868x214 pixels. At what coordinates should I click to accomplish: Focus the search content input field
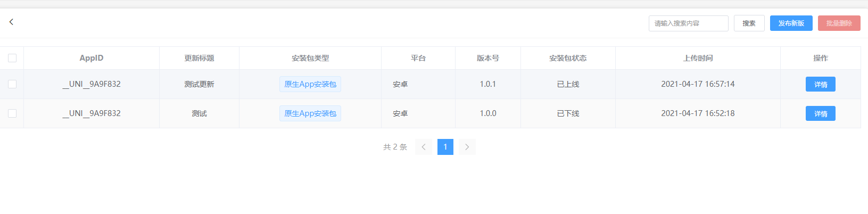pos(688,23)
